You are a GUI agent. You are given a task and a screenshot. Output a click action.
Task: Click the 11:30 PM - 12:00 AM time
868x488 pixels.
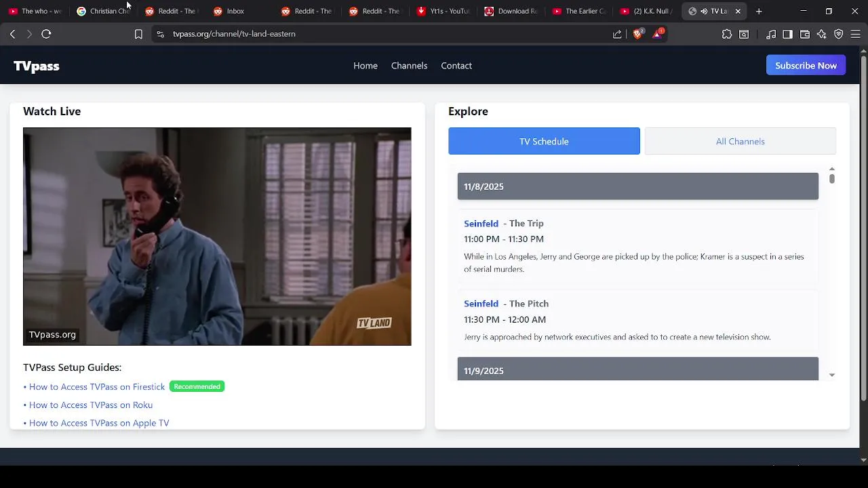coord(505,319)
